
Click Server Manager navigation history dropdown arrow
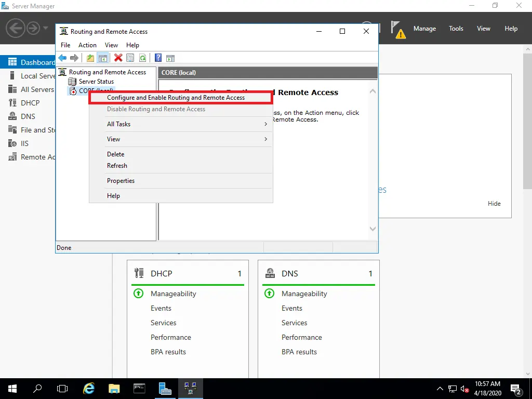(46, 28)
